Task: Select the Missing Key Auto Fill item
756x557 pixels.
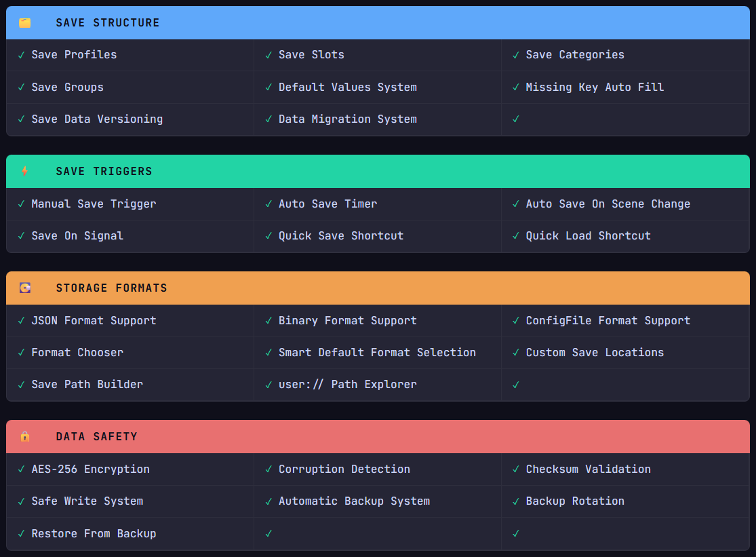Action: click(x=595, y=88)
